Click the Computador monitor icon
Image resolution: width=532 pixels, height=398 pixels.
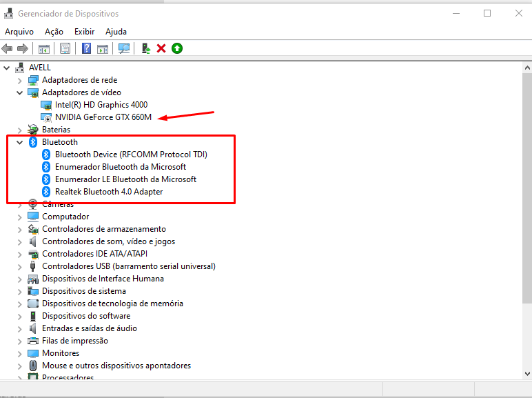pos(33,217)
